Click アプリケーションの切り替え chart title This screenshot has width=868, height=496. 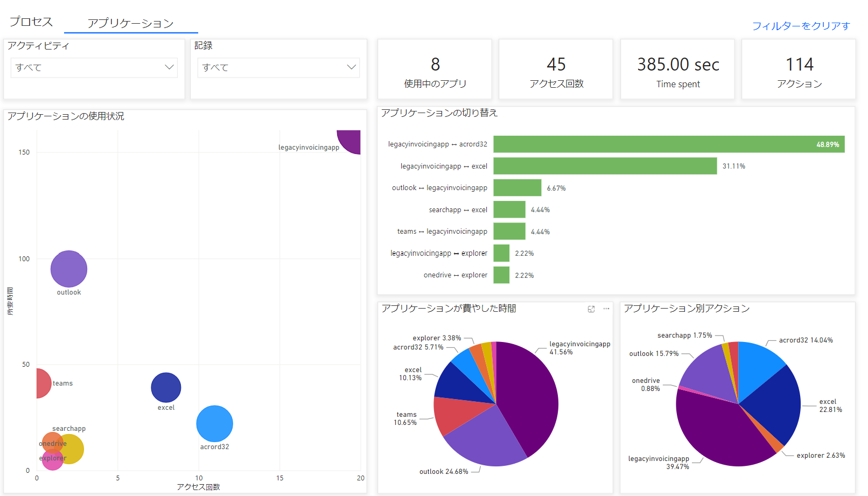tap(439, 113)
